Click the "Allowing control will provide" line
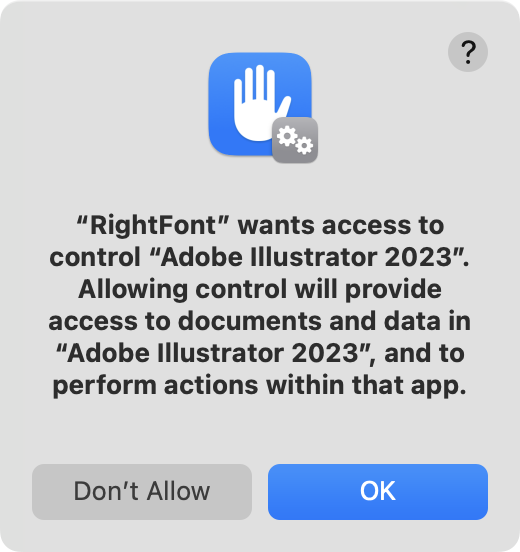520x552 pixels. (x=260, y=289)
